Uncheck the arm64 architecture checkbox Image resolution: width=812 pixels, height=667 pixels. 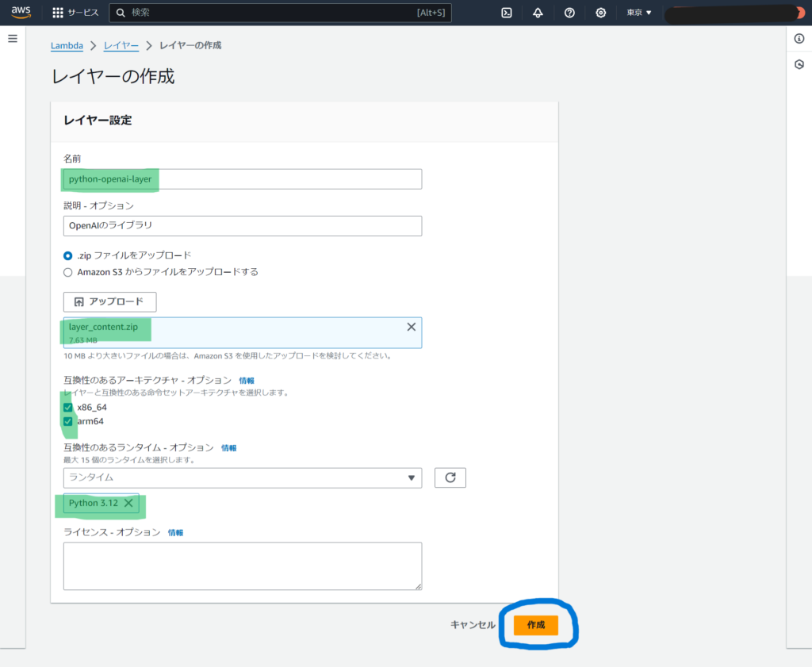[x=68, y=421]
